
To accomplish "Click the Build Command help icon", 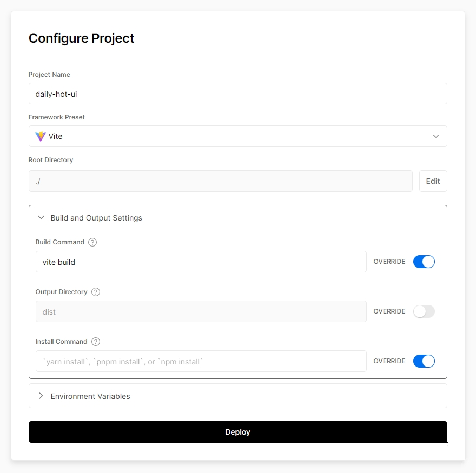I will tap(92, 242).
